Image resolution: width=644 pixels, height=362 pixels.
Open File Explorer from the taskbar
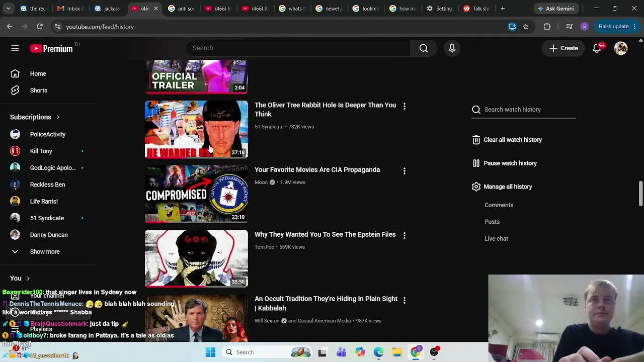click(x=397, y=352)
